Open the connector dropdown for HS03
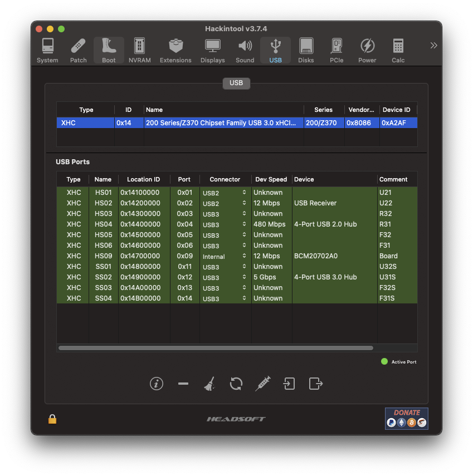Viewport: 473px width, 476px height. [x=225, y=214]
